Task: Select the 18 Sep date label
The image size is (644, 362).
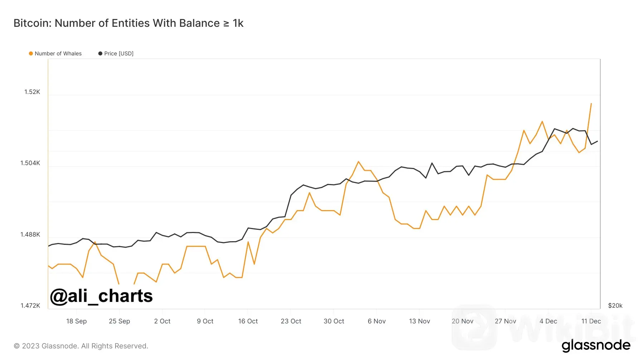Action: (x=77, y=321)
